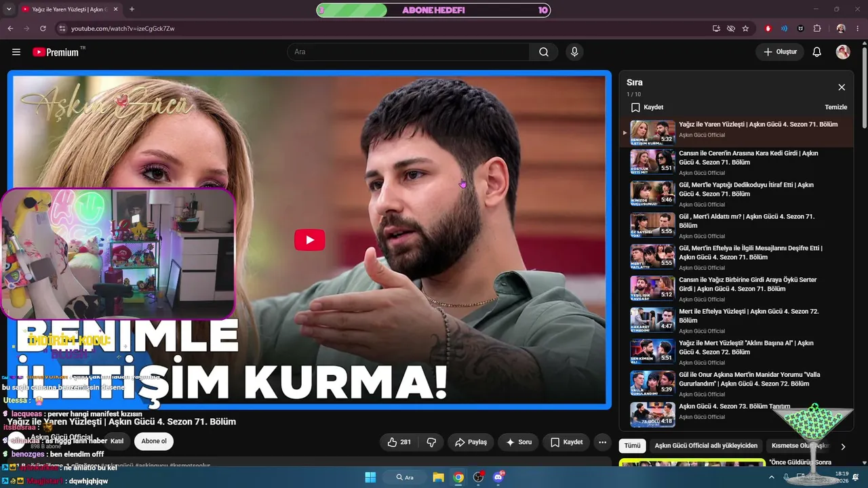Open the YouTube account avatar menu

pyautogui.click(x=843, y=52)
